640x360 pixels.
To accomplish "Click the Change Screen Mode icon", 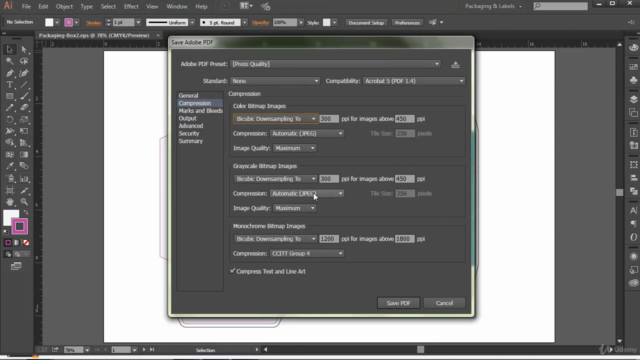I will tap(16, 266).
